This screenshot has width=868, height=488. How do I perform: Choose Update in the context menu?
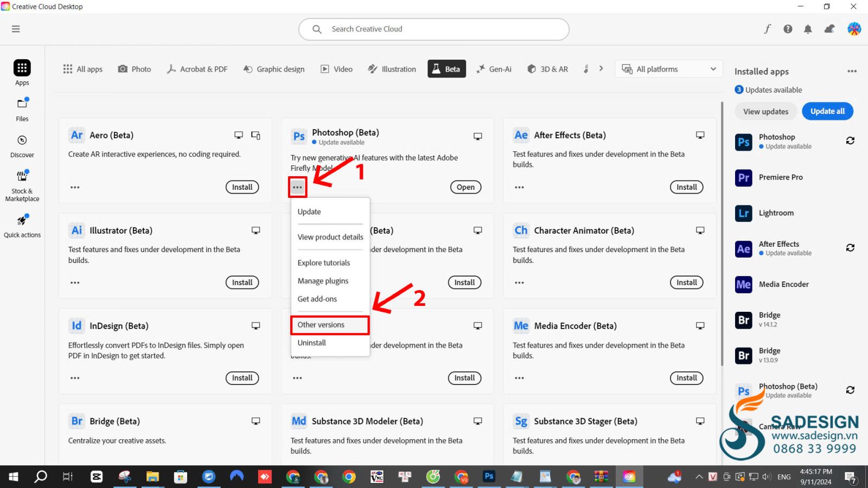tap(330, 211)
